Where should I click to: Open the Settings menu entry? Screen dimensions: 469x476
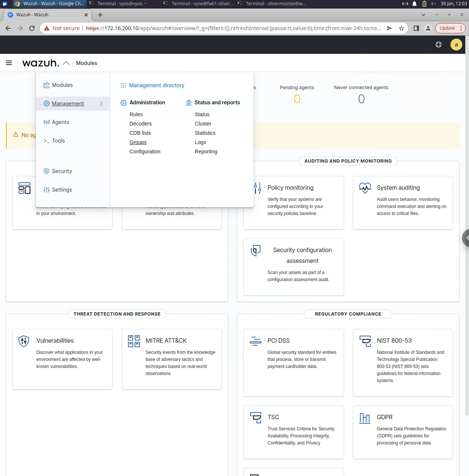[62, 190]
